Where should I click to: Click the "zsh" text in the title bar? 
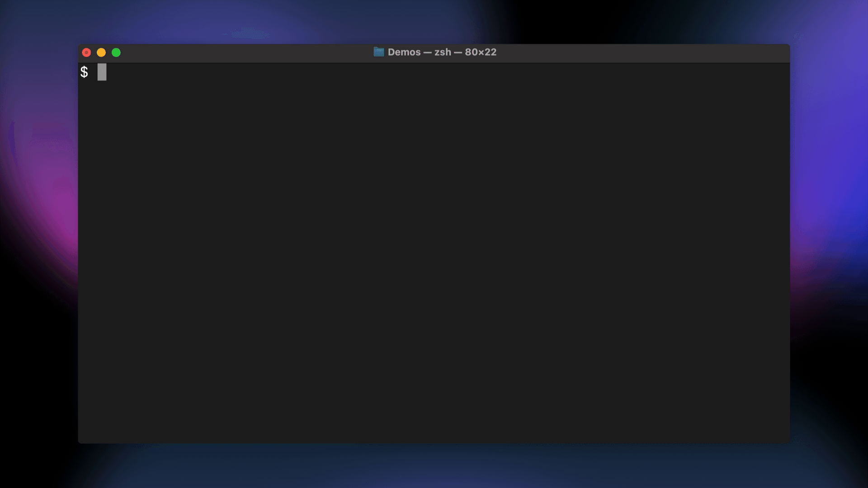pos(442,52)
